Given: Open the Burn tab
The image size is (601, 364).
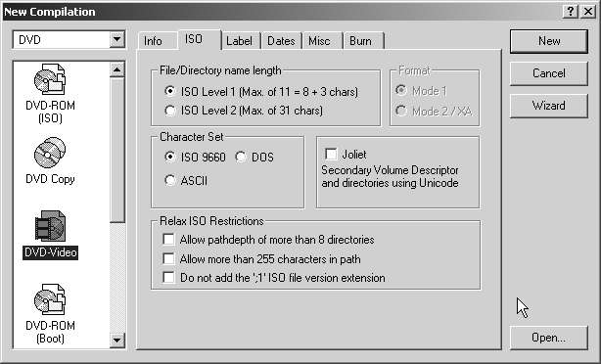Looking at the screenshot, I should 360,41.
